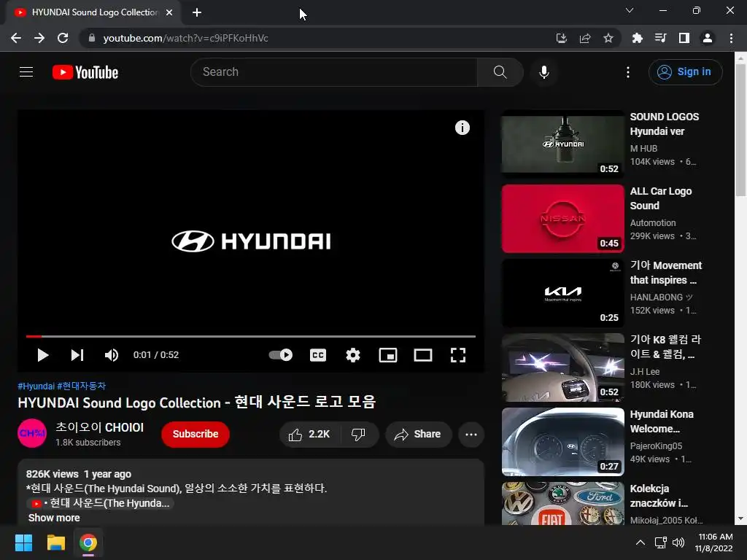Switch to theater mode
Screen dimensions: 747x560
[423, 355]
